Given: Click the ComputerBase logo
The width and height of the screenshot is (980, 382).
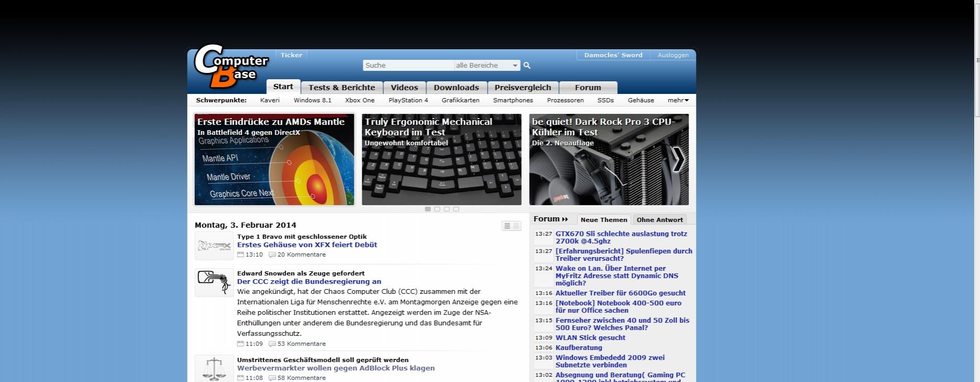Looking at the screenshot, I should (x=231, y=67).
